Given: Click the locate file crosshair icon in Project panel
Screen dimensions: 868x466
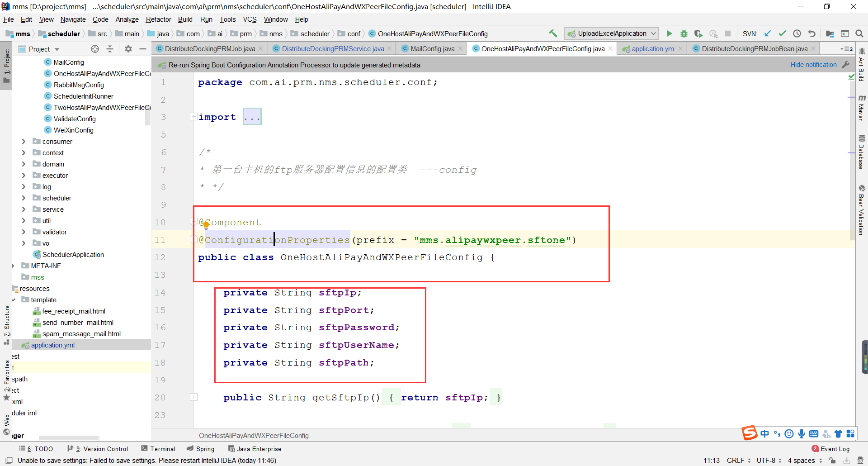Looking at the screenshot, I should click(95, 49).
